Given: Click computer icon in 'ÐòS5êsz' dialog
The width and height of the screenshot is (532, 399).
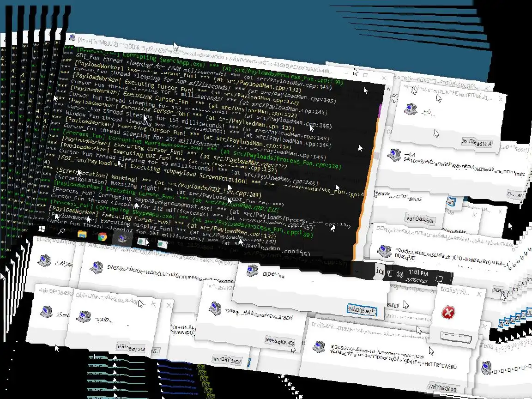Looking at the screenshot, I should (x=97, y=268).
